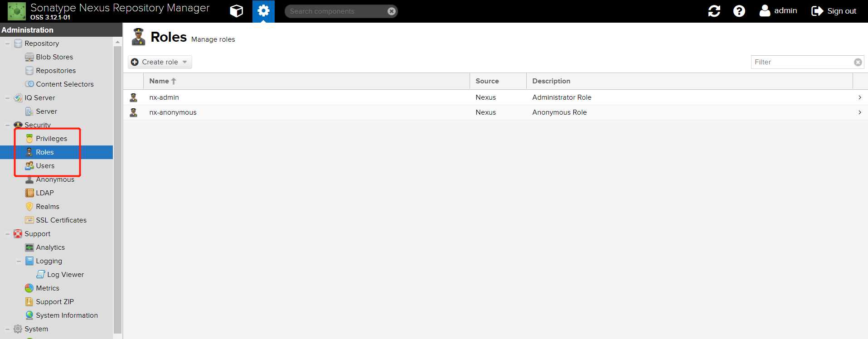Click the sidebar scroll up arrow
The image size is (868, 339).
[118, 42]
